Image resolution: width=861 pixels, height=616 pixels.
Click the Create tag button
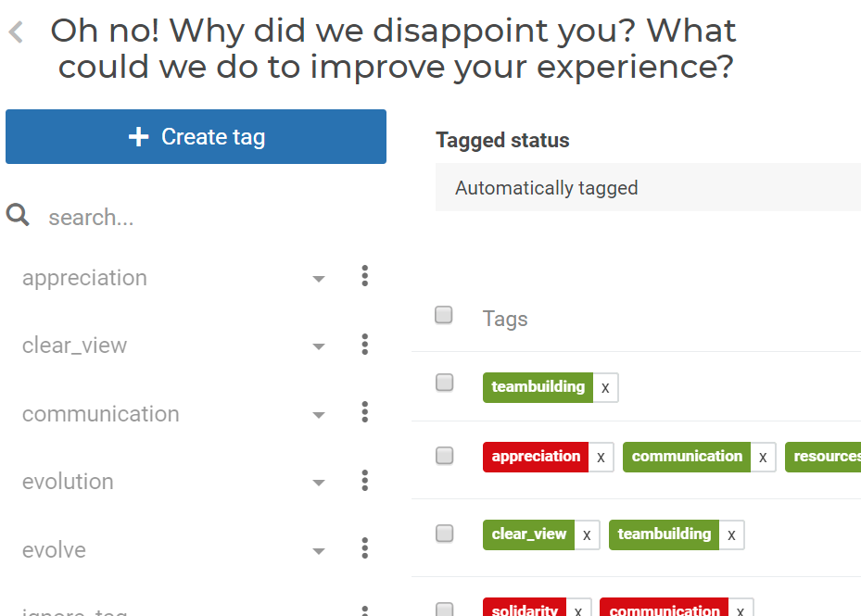point(196,137)
